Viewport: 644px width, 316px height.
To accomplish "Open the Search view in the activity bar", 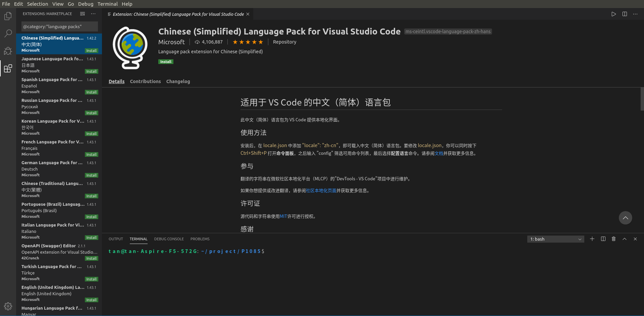I will [x=7, y=33].
